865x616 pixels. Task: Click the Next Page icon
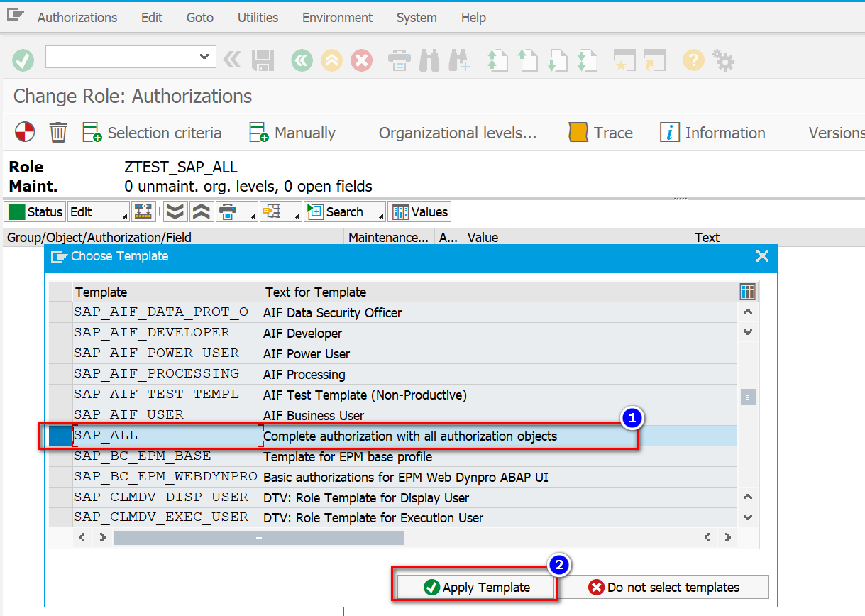coord(557,60)
